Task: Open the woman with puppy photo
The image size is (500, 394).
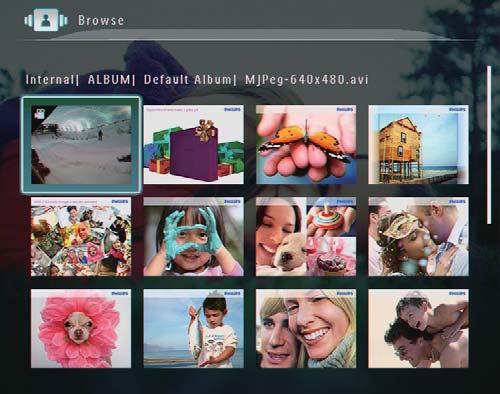Action: [x=306, y=237]
